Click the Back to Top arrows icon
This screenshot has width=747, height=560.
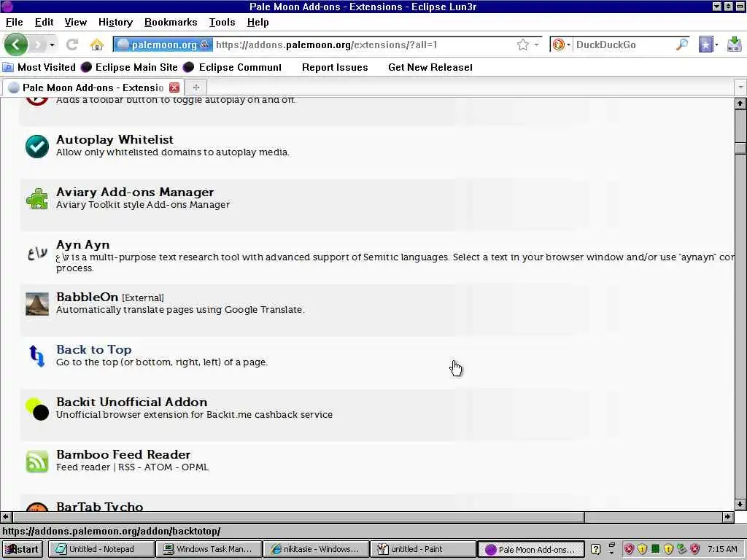(x=37, y=356)
